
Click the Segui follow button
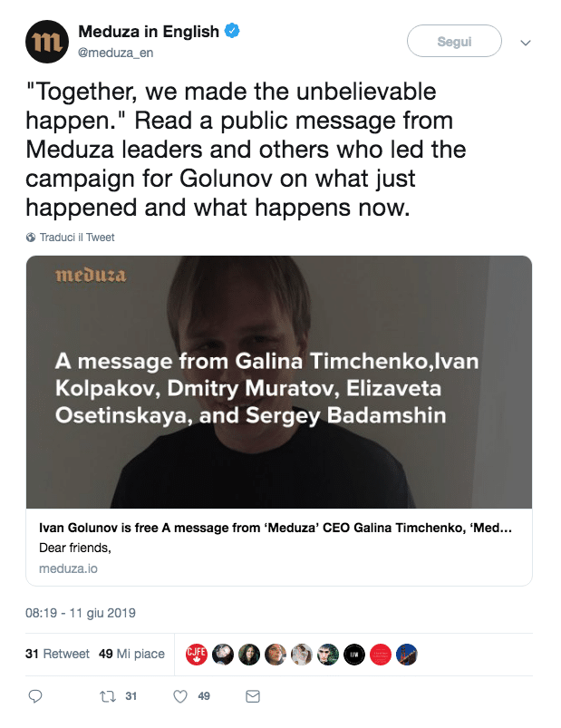tap(454, 42)
